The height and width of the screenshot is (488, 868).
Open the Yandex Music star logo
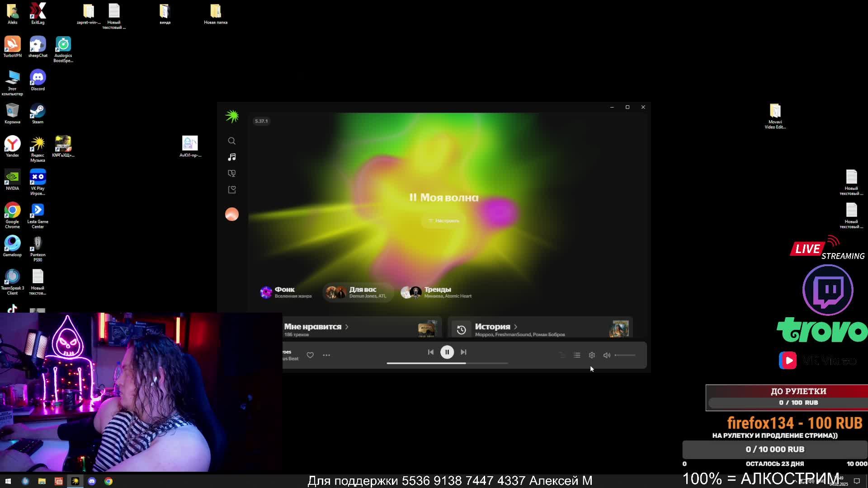[x=232, y=117]
